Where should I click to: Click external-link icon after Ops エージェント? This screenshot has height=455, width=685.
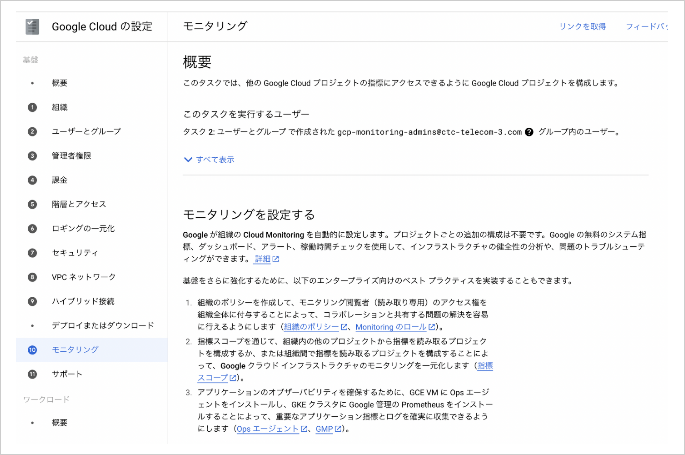[x=304, y=429]
